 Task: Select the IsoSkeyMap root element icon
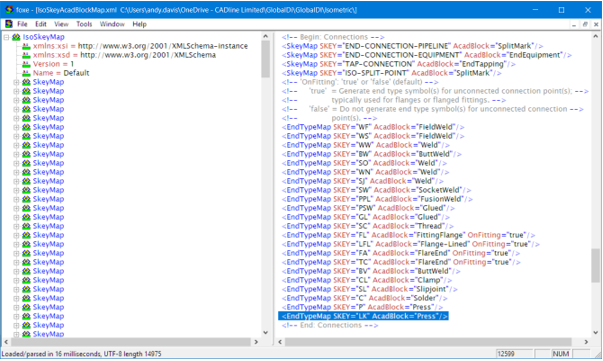pyautogui.click(x=16, y=37)
